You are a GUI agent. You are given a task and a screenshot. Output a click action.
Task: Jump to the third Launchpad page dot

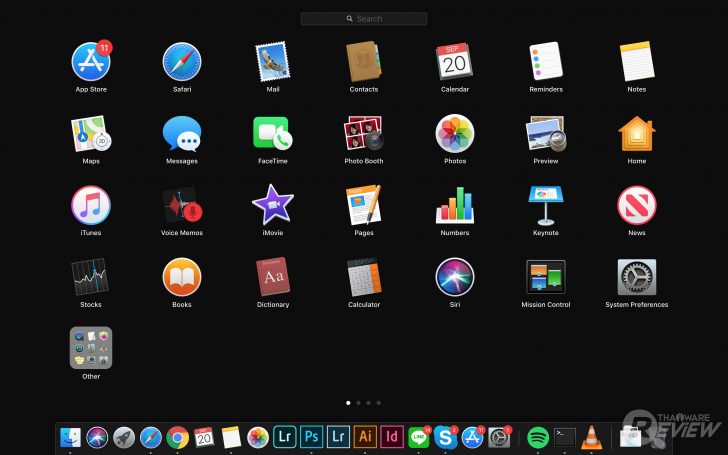(x=369, y=403)
